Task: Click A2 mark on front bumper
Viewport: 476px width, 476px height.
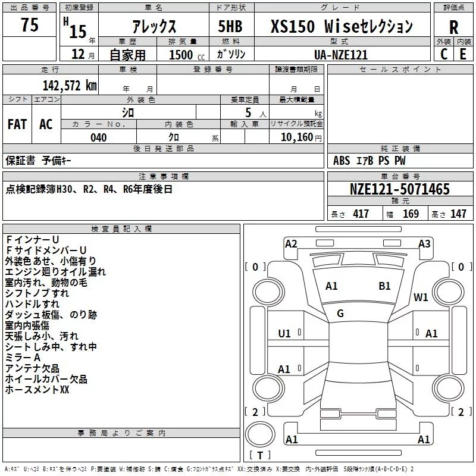Action: click(x=291, y=244)
